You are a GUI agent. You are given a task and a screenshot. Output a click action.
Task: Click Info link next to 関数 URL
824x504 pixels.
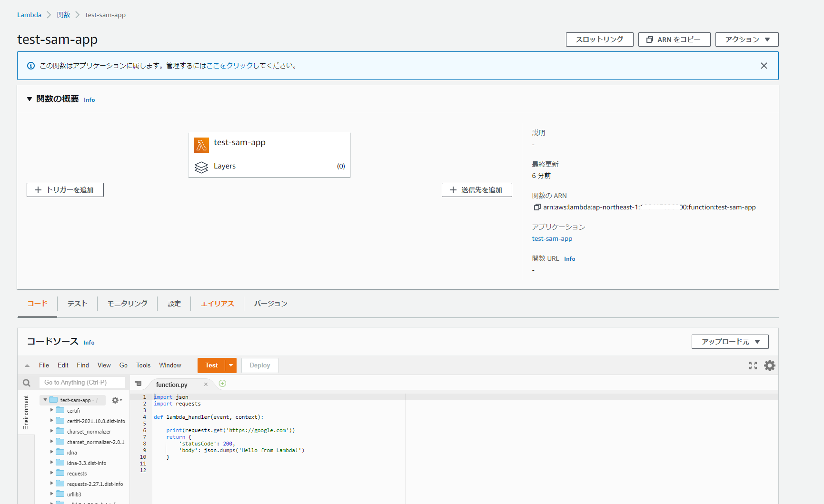pyautogui.click(x=570, y=259)
